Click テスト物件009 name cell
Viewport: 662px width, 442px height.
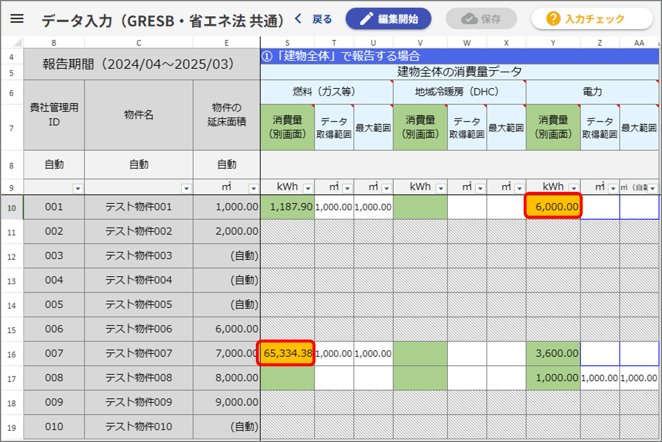coord(139,402)
